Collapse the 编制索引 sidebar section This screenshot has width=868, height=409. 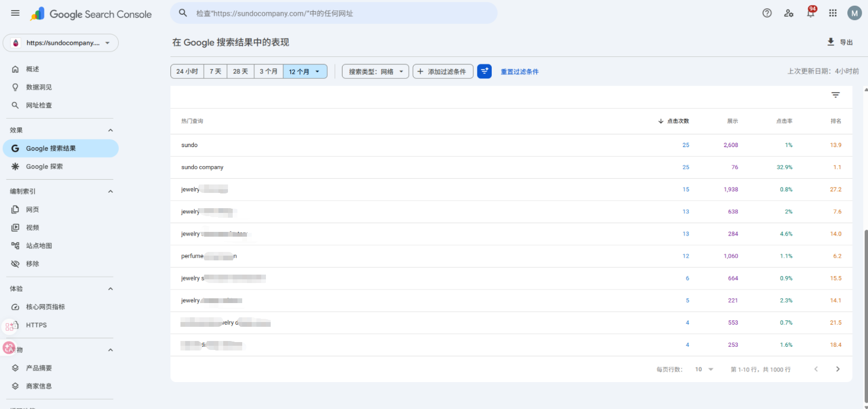click(x=110, y=191)
